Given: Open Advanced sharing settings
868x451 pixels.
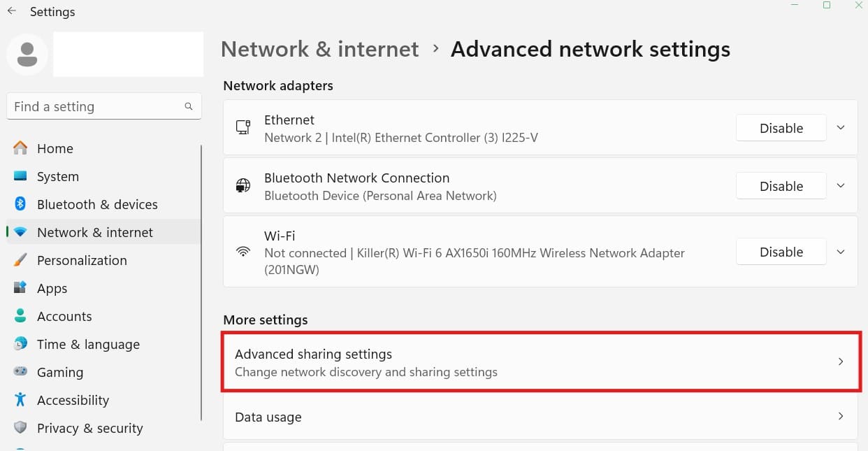Looking at the screenshot, I should (x=540, y=362).
